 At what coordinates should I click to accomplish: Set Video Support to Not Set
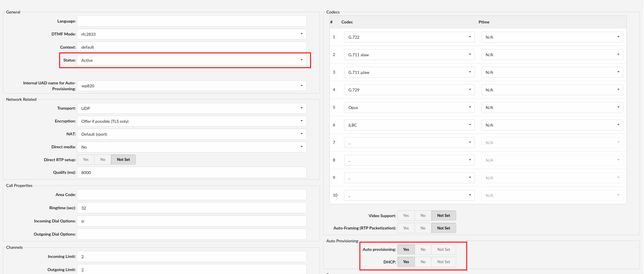[444, 216]
